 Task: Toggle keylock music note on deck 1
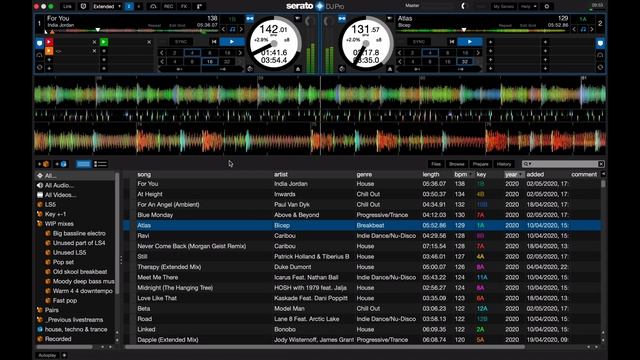tap(232, 29)
